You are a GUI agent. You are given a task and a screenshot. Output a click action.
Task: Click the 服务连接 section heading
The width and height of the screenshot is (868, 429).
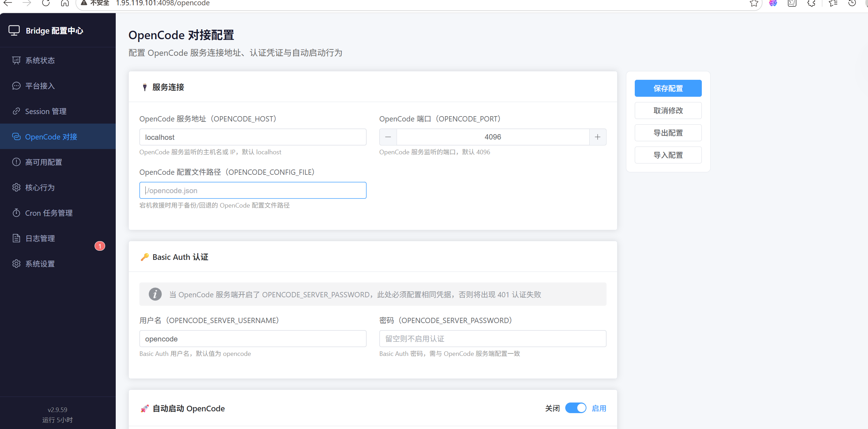168,87
